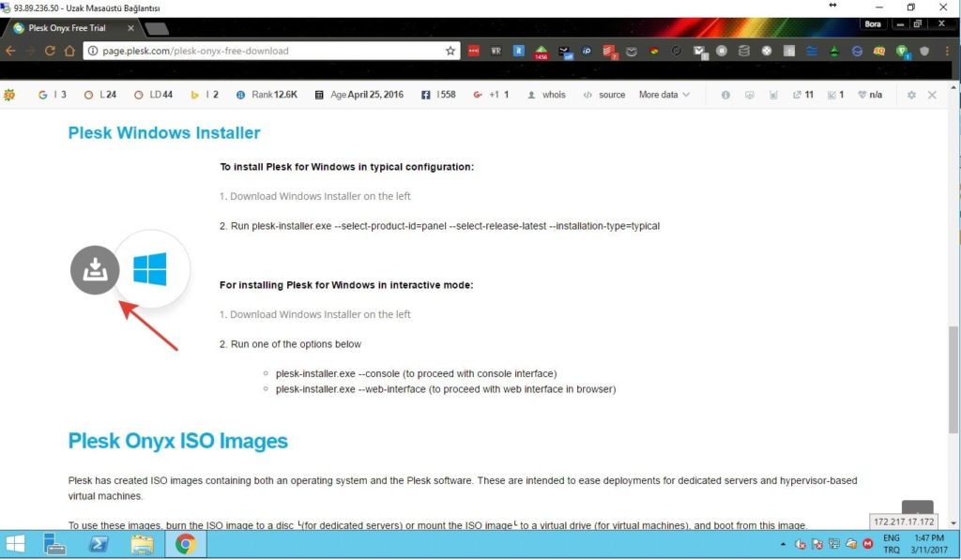The height and width of the screenshot is (560, 961).
Task: Open Chrome from the Windows taskbar
Action: (186, 544)
